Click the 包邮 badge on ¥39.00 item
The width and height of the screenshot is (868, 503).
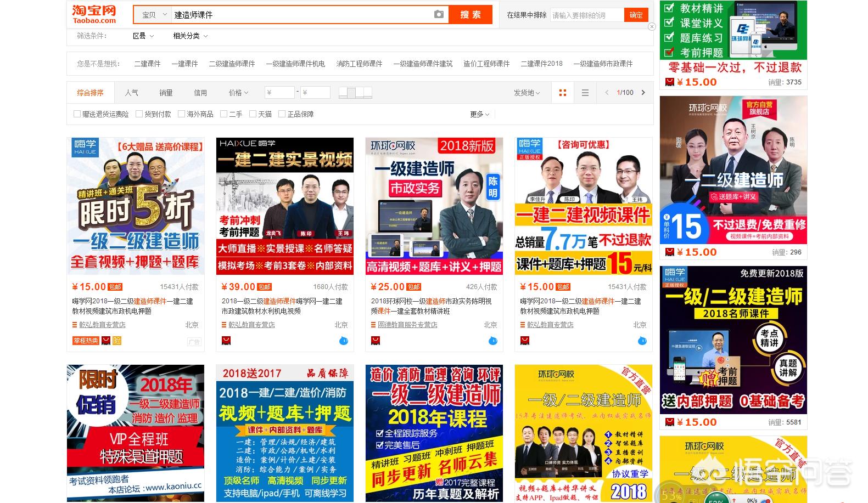tap(265, 287)
